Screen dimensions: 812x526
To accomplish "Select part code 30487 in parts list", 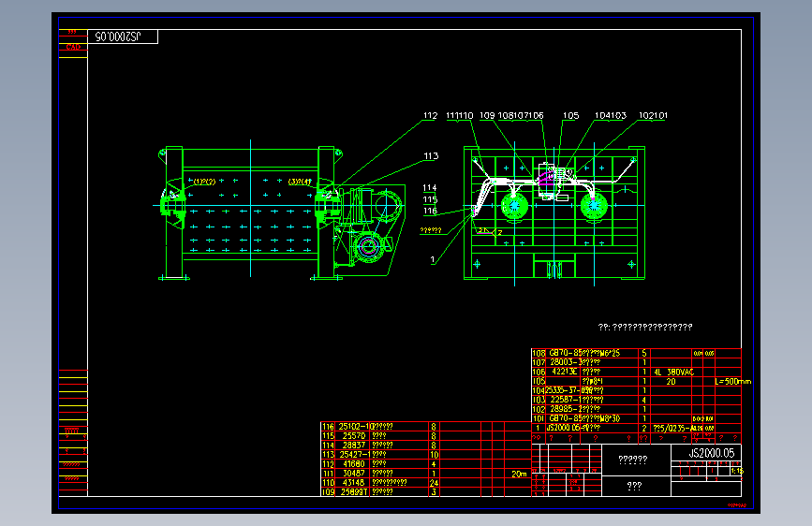I will point(354,474).
